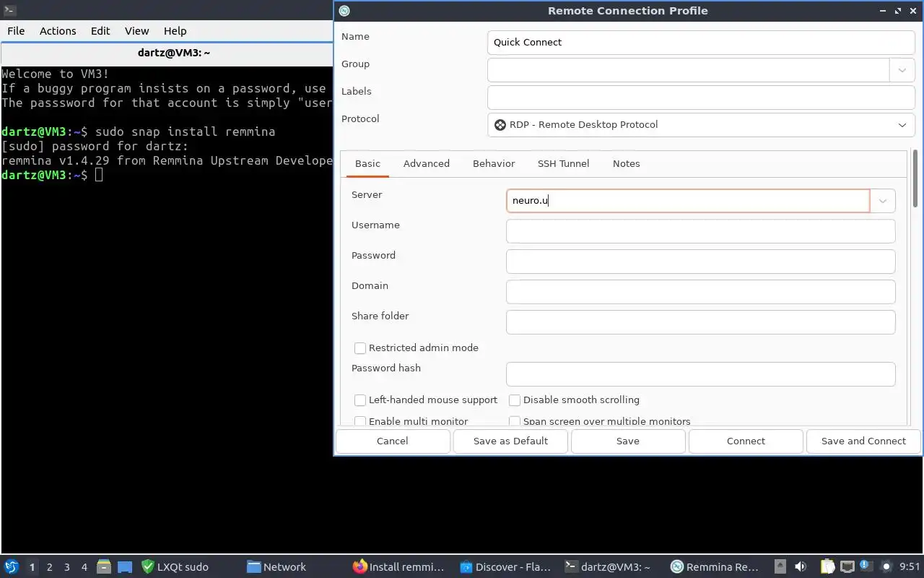Open the clipboard manager tray icon
The image size is (924, 578).
[827, 567]
